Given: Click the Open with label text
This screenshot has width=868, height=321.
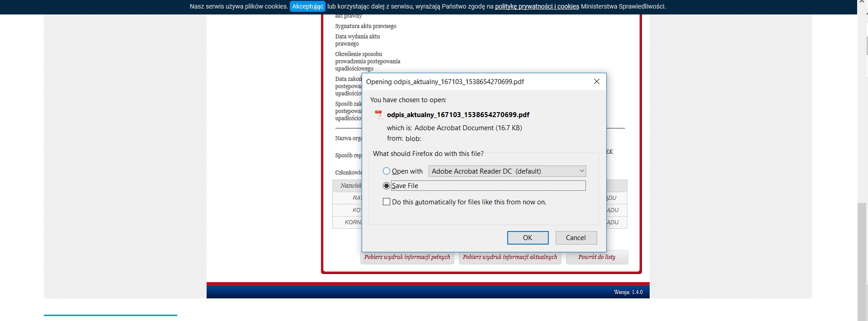Looking at the screenshot, I should [407, 171].
